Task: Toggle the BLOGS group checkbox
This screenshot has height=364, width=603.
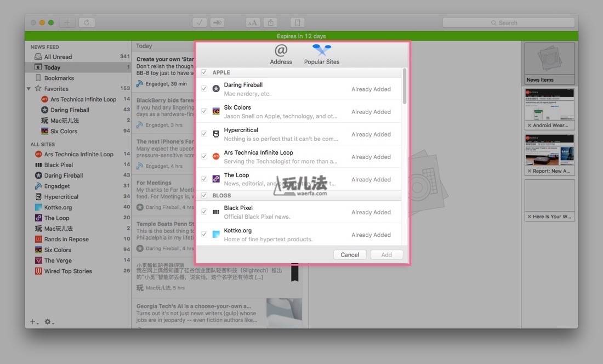Action: point(204,195)
